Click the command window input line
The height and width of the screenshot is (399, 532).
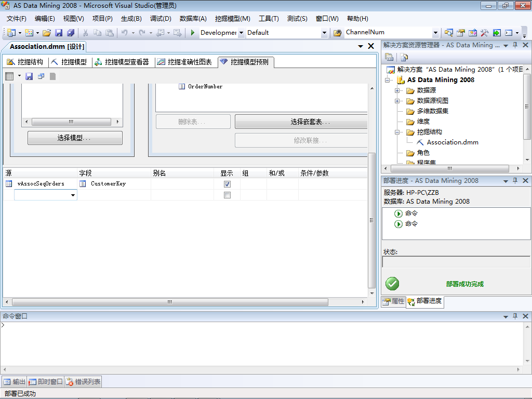[x=261, y=325]
